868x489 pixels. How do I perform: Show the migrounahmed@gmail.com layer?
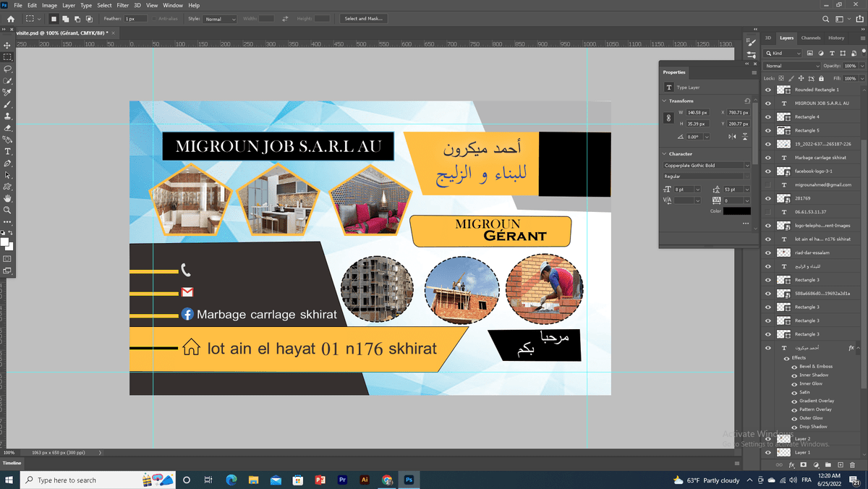768,184
